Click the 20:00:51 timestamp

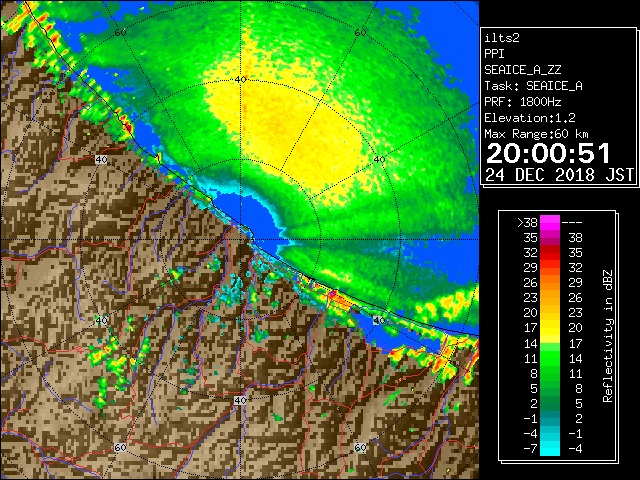pyautogui.click(x=548, y=153)
